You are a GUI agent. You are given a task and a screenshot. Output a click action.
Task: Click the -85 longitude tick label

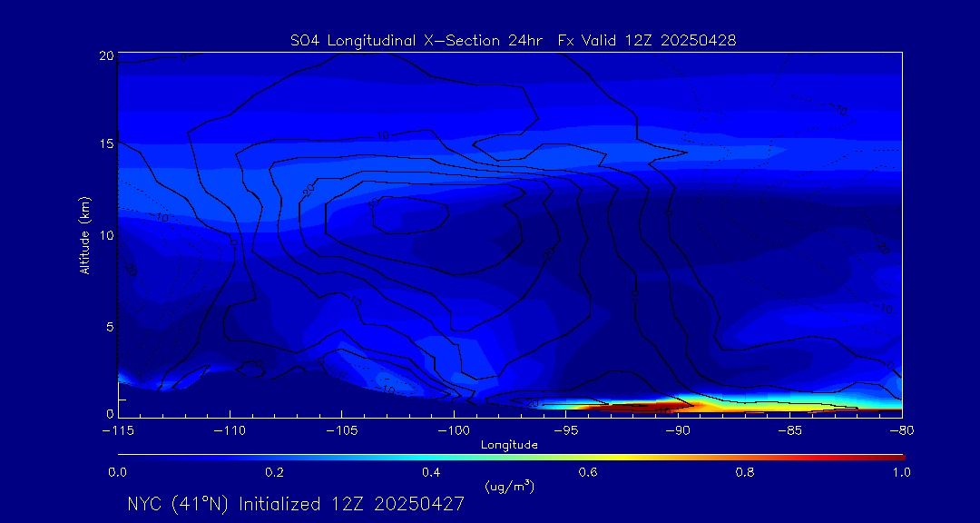pyautogui.click(x=790, y=431)
